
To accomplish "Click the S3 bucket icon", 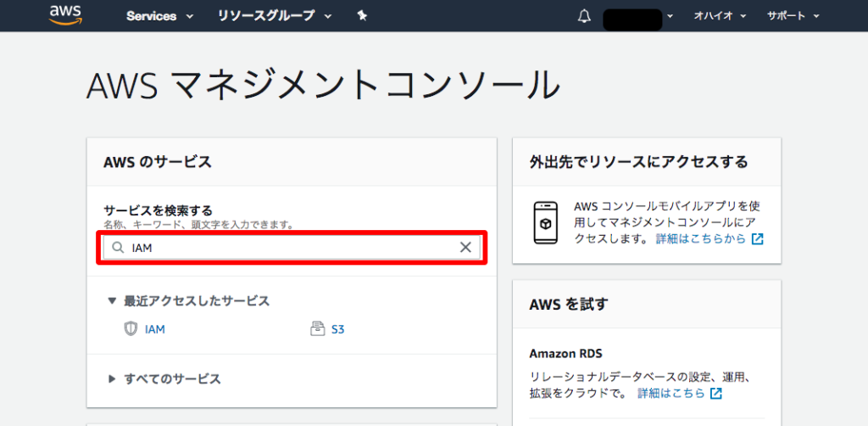I will coord(317,329).
